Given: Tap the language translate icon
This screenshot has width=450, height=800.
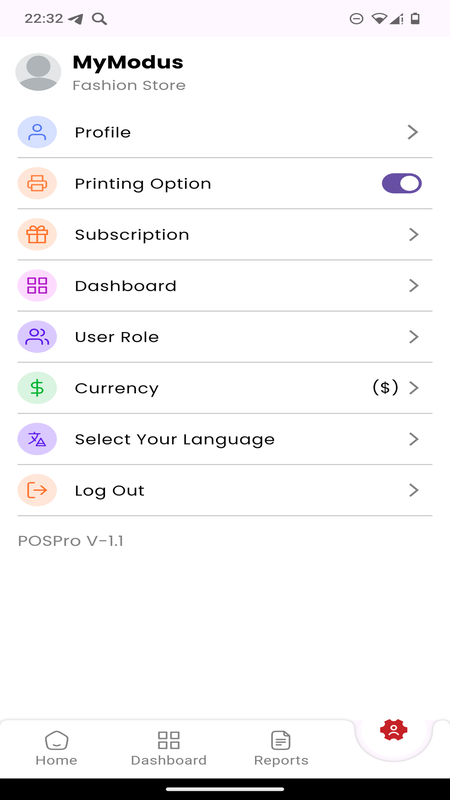Looking at the screenshot, I should (x=37, y=439).
